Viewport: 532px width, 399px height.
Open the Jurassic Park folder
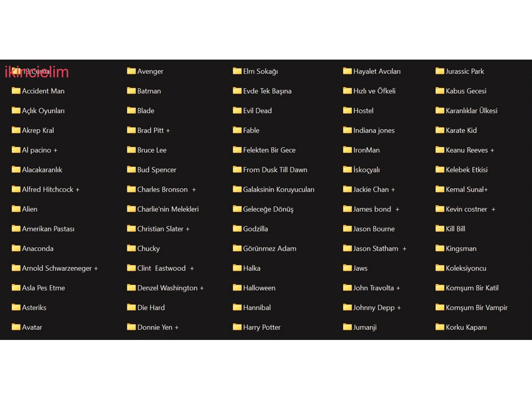coord(464,71)
